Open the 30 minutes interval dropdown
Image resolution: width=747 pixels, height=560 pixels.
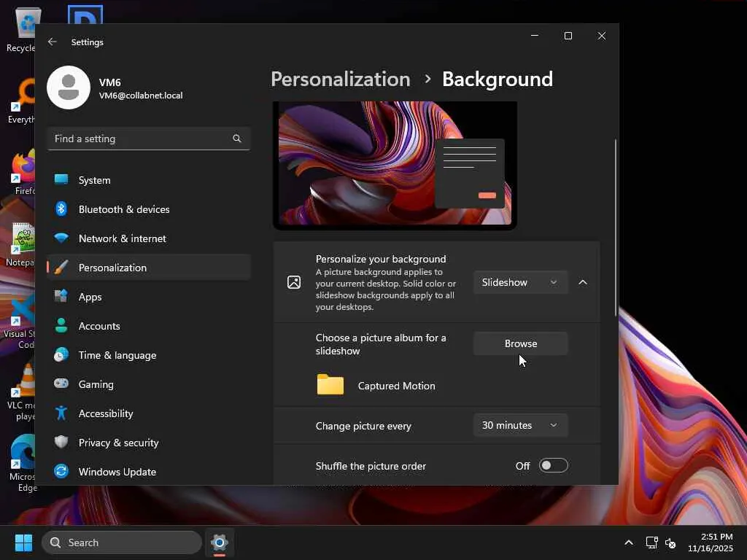tap(520, 425)
